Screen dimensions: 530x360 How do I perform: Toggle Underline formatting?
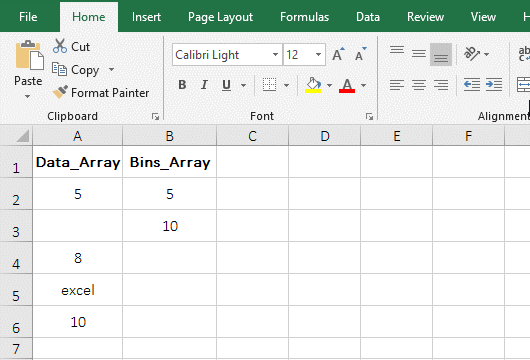click(226, 85)
